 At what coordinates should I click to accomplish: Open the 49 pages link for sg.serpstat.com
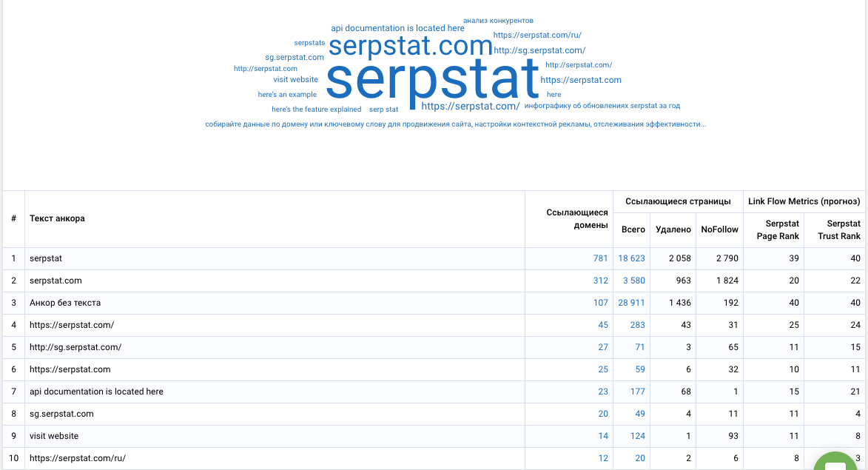point(640,414)
